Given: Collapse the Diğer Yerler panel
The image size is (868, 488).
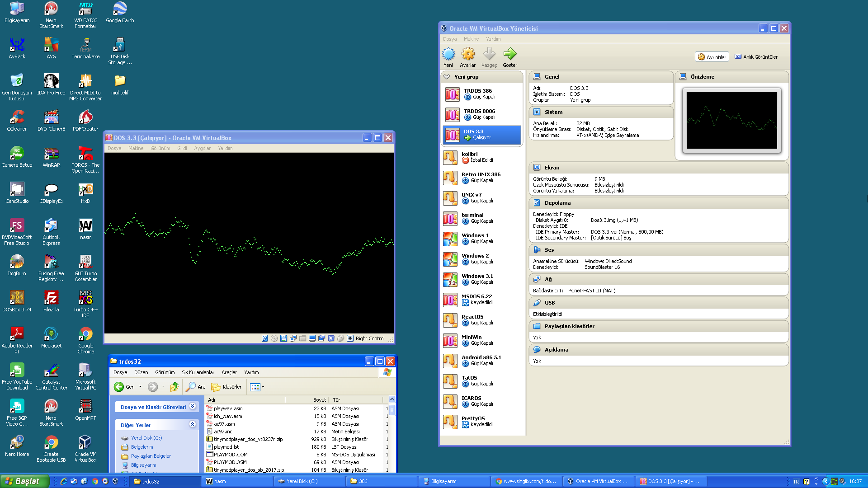Looking at the screenshot, I should click(x=193, y=424).
